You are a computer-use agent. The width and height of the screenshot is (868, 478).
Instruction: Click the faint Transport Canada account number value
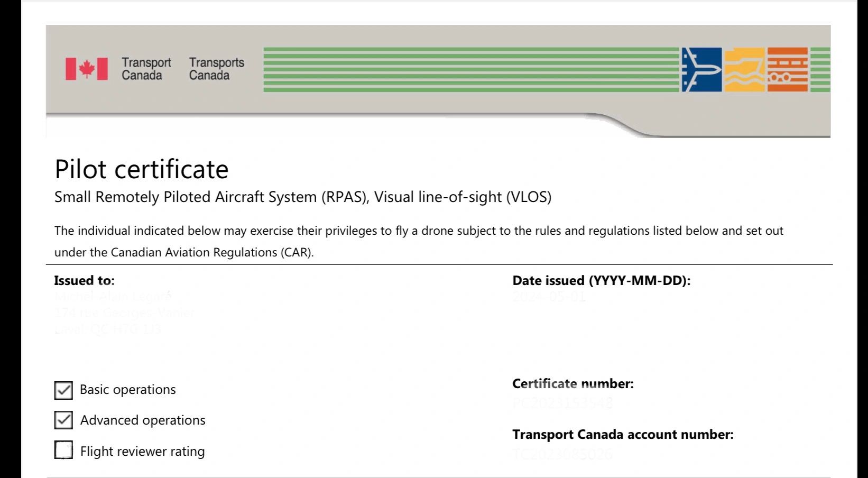(x=562, y=454)
